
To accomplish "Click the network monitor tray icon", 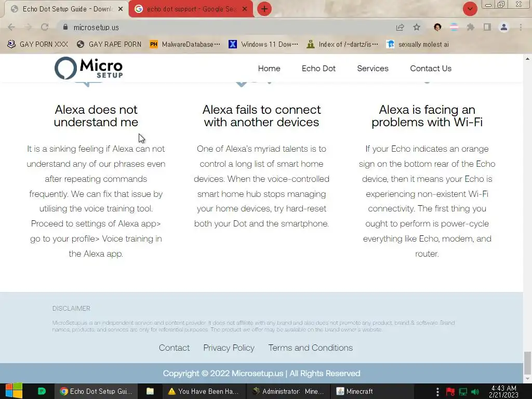I will click(463, 392).
